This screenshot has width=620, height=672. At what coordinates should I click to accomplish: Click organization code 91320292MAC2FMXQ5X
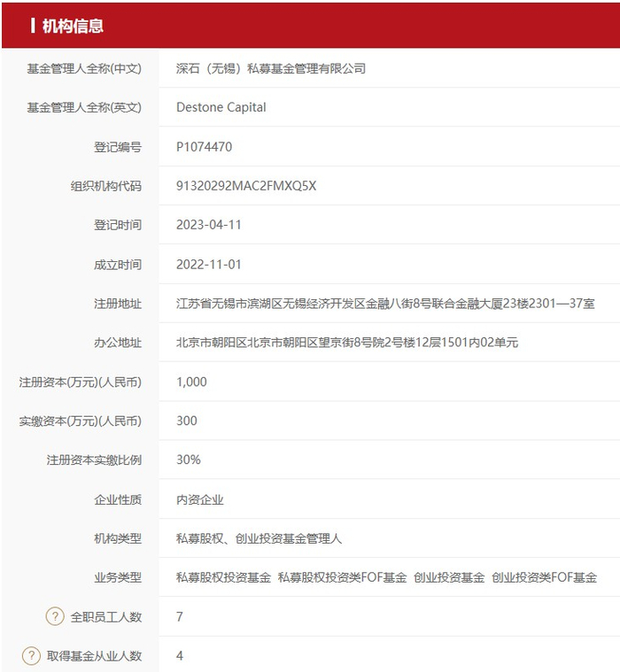click(246, 186)
